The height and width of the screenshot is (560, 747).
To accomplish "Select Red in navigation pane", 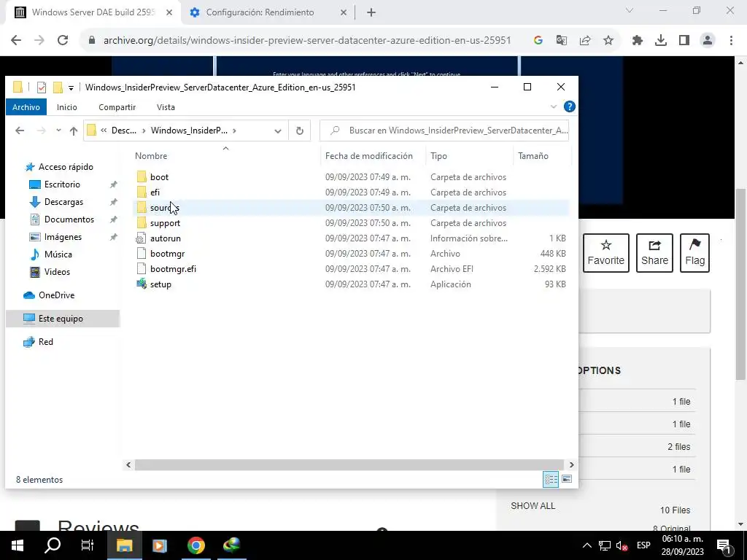I will click(45, 342).
